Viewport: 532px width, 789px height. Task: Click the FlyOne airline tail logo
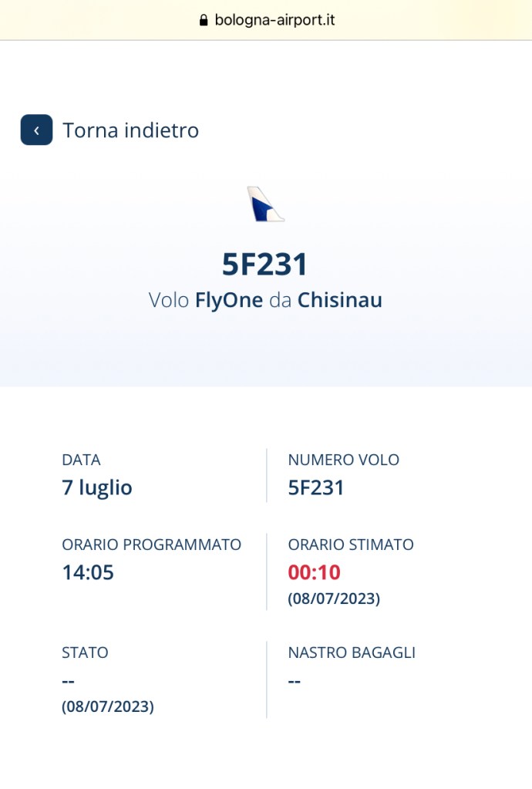tap(265, 204)
